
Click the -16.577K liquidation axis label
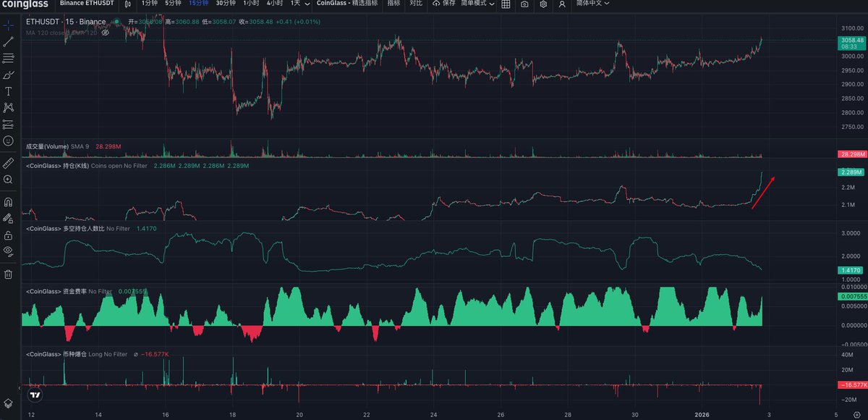coord(851,385)
